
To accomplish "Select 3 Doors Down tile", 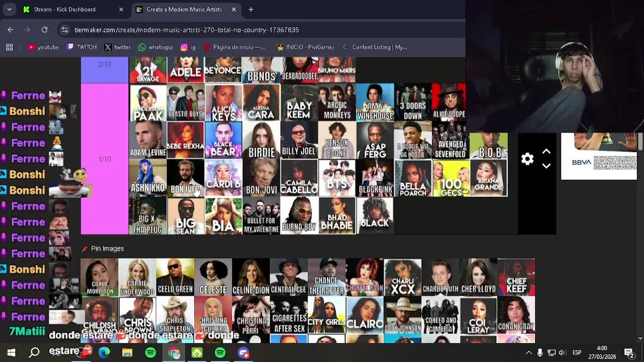I will coord(413,103).
